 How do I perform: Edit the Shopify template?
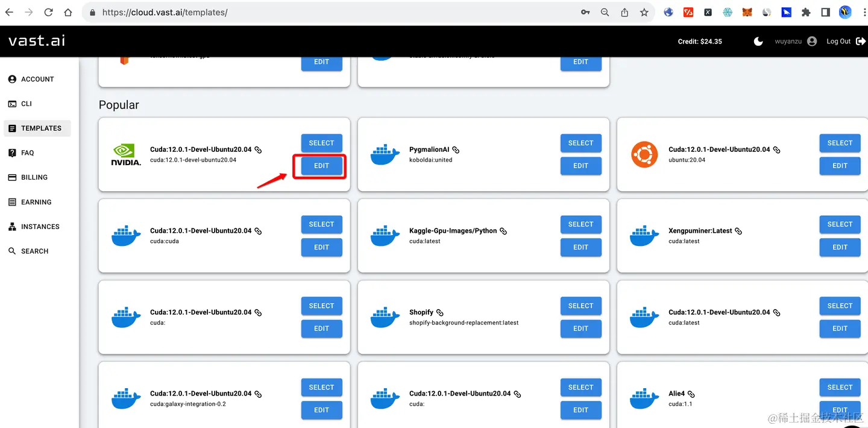[x=580, y=329]
